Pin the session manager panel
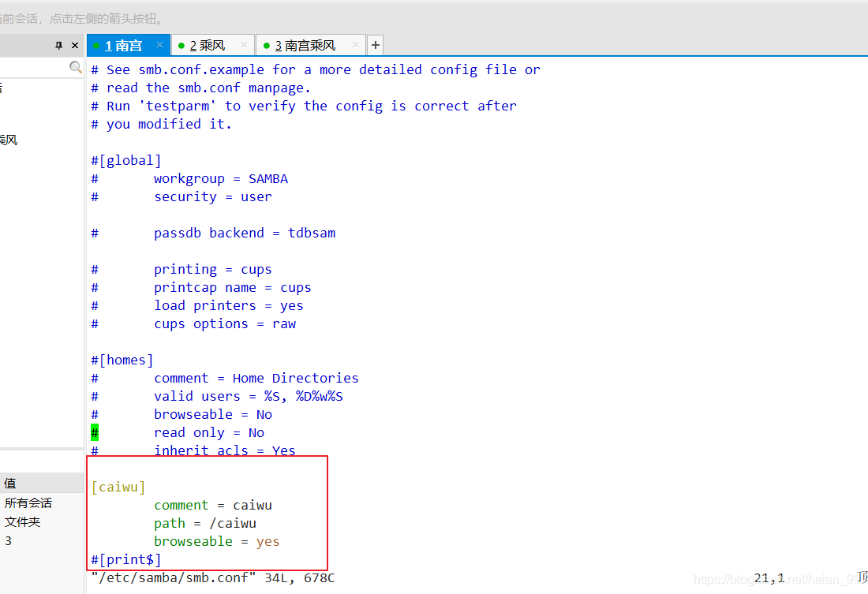The image size is (868, 594). pos(58,46)
